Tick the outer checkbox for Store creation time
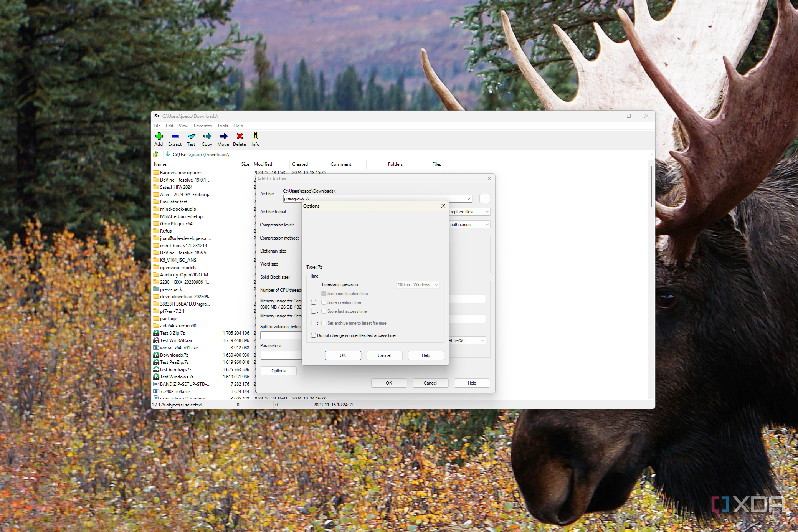798x532 pixels. [314, 302]
